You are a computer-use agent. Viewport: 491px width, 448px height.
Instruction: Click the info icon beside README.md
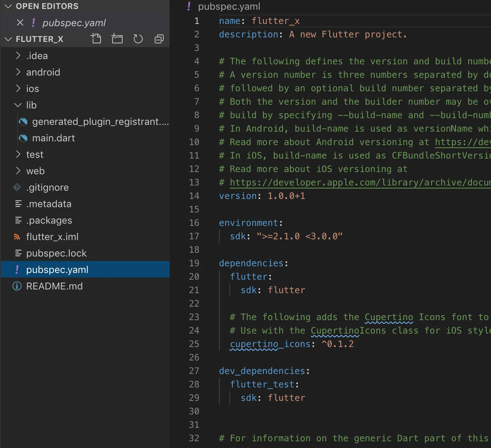(17, 286)
